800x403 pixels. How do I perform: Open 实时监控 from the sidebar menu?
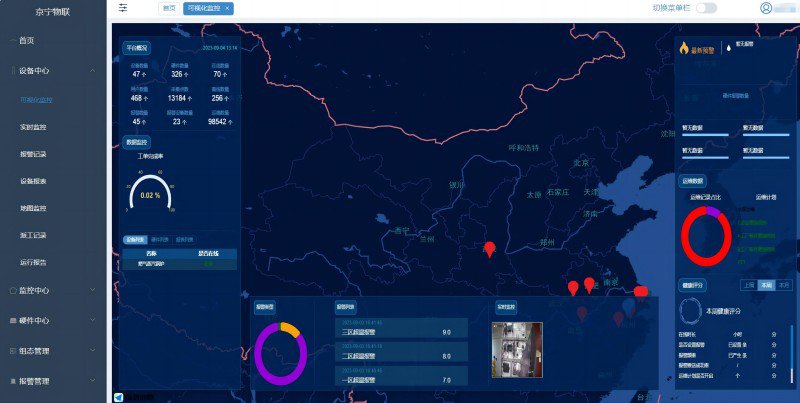(x=34, y=127)
